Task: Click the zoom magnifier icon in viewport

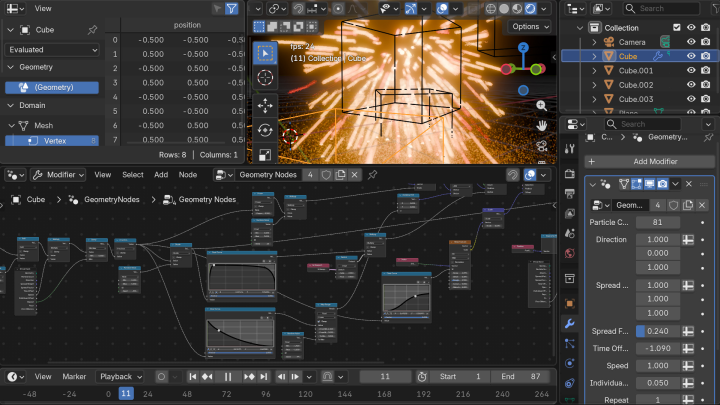Action: pyautogui.click(x=541, y=106)
